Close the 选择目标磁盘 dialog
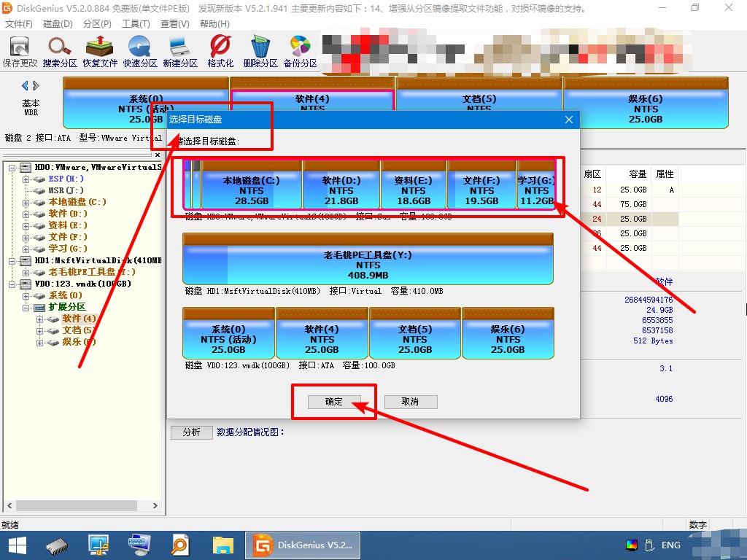This screenshot has width=747, height=560. tap(569, 120)
